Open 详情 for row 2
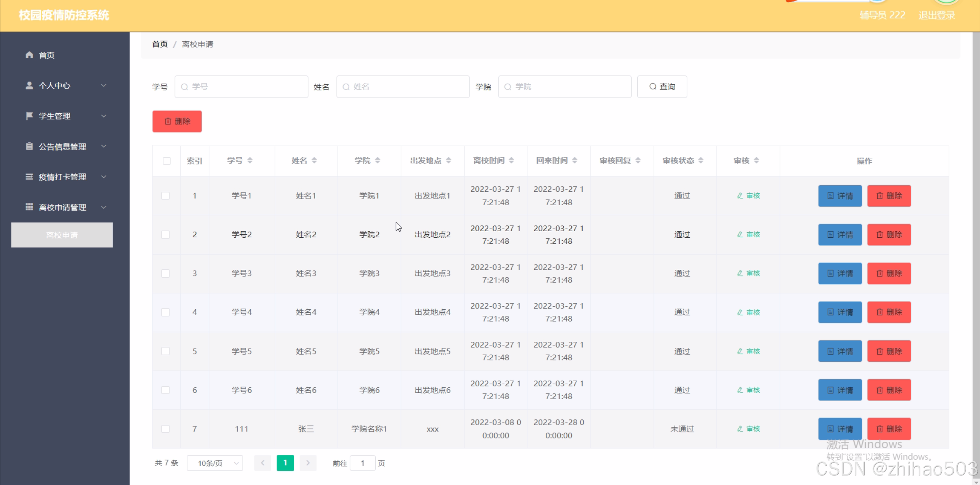This screenshot has width=980, height=485. pyautogui.click(x=840, y=235)
